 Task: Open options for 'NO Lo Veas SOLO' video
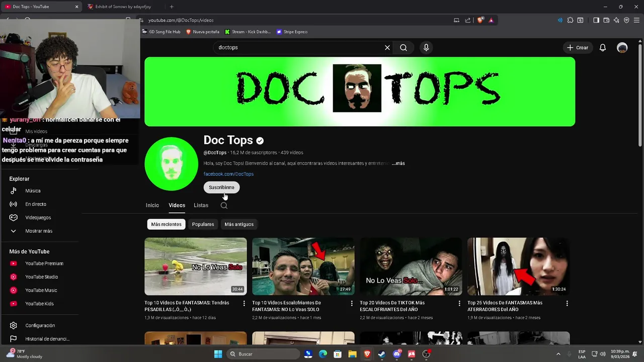click(352, 303)
